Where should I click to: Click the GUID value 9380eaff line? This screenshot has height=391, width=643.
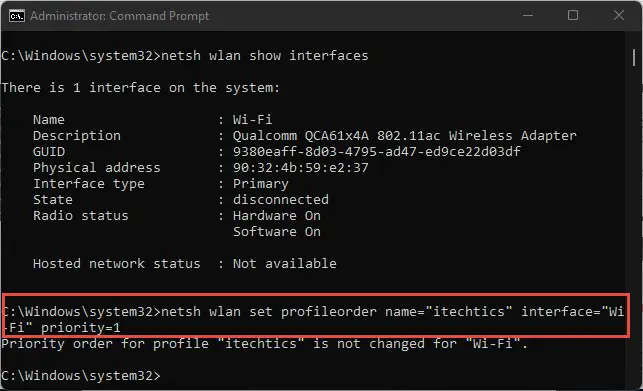(376, 151)
